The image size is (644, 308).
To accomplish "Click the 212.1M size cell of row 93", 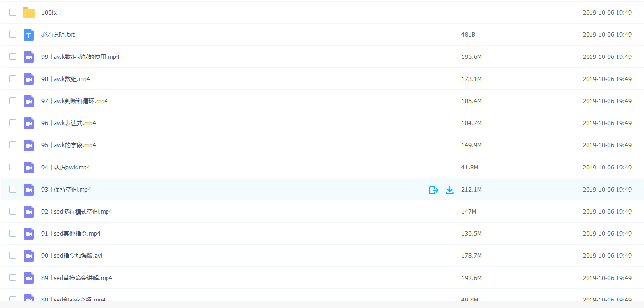I will (x=471, y=190).
